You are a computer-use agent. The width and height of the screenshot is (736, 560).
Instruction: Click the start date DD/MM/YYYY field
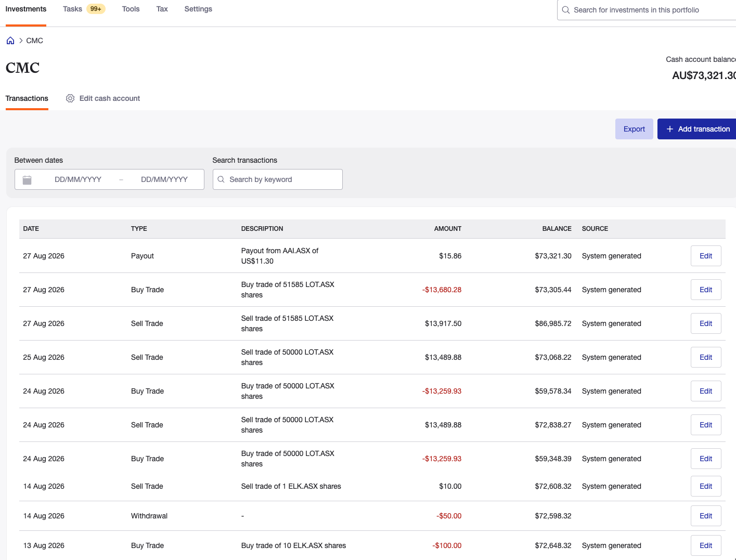coord(78,179)
